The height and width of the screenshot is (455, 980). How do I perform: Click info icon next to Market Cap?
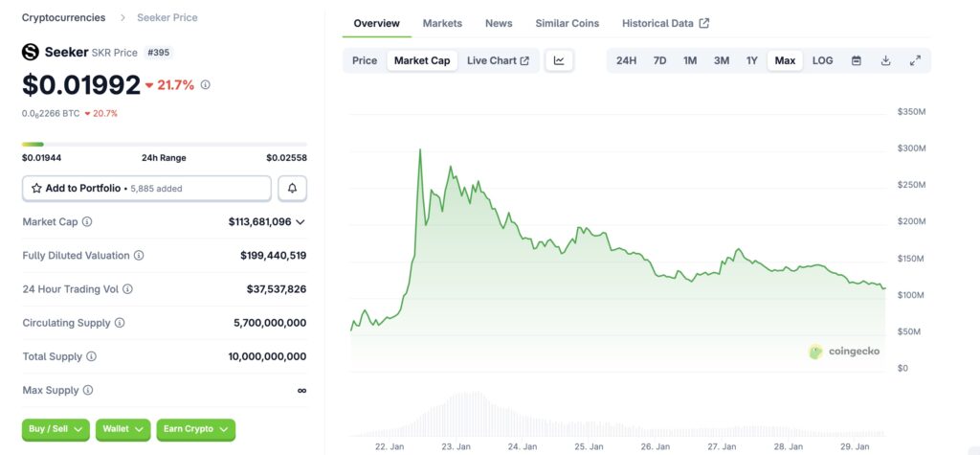87,222
